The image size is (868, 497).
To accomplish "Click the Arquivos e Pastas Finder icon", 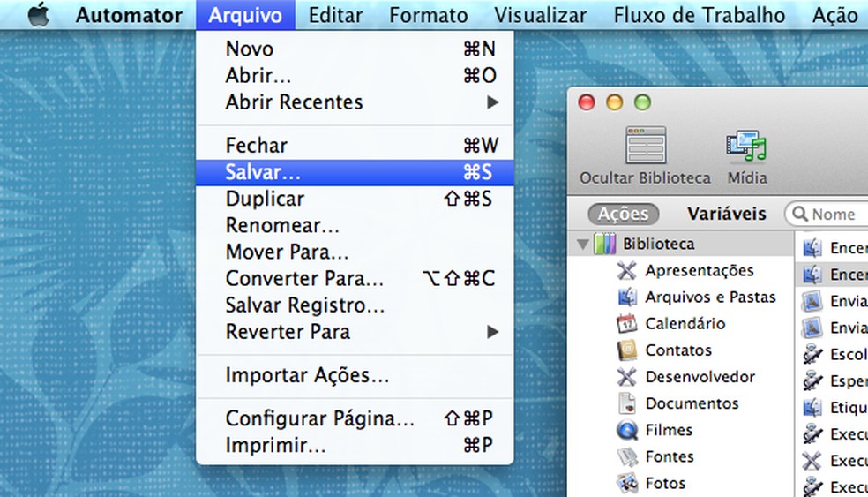I will click(x=626, y=297).
